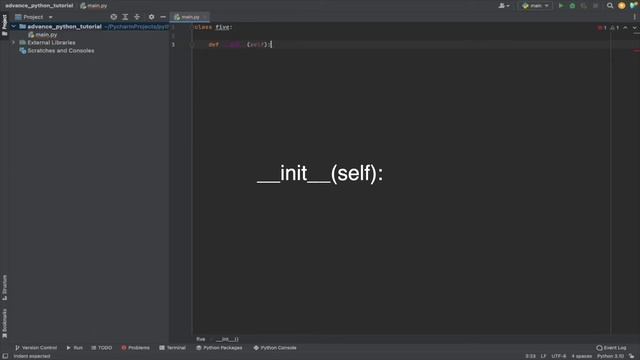Open Event Log panel
This screenshot has width=640, height=360.
click(611, 348)
